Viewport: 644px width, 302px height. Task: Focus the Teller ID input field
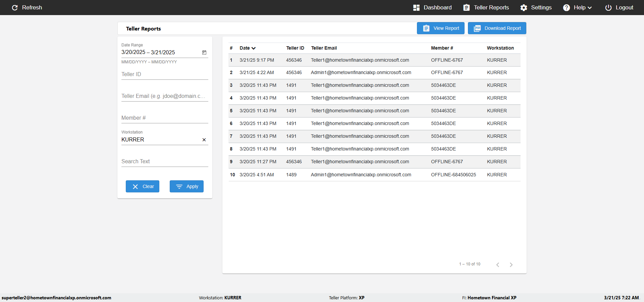tap(165, 74)
